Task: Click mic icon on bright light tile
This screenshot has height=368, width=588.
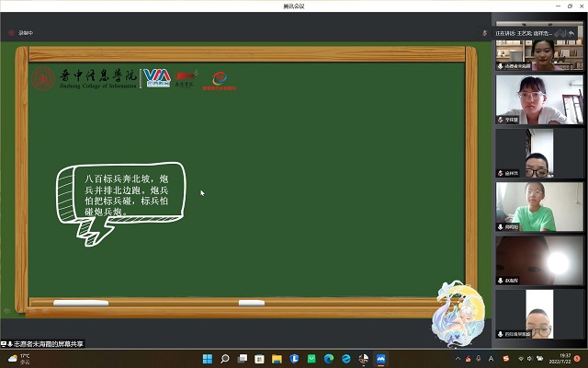Action: 500,281
